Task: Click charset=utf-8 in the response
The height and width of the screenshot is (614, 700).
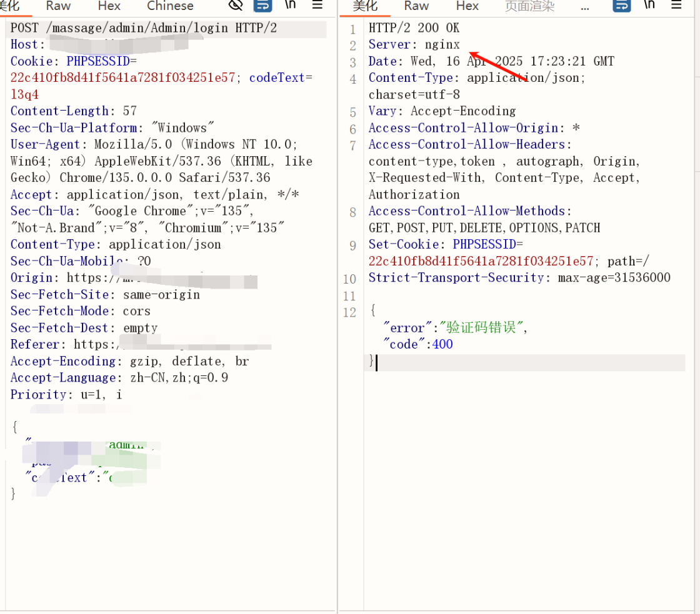Action: point(414,94)
